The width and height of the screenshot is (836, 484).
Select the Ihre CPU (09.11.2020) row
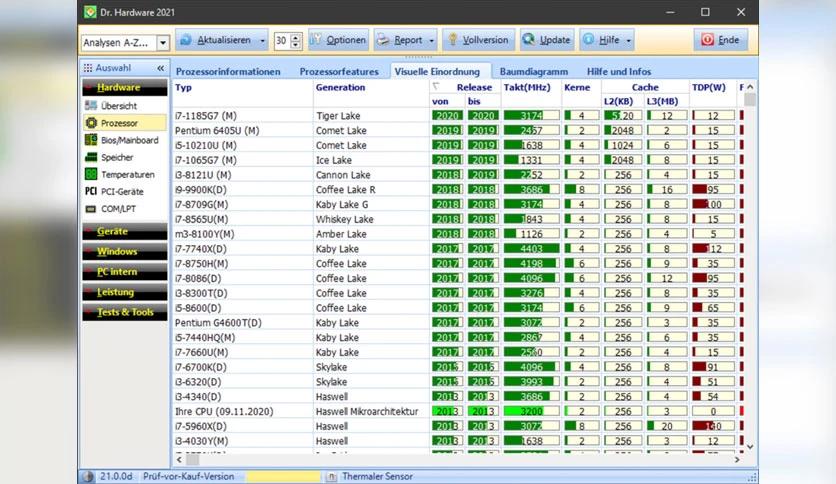click(458, 411)
